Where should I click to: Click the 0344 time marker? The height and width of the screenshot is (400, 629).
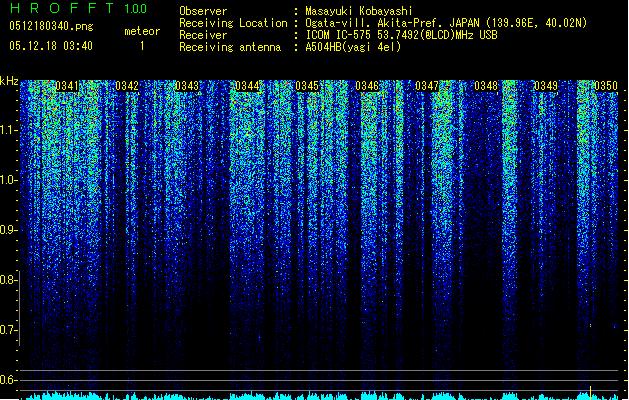pyautogui.click(x=247, y=86)
